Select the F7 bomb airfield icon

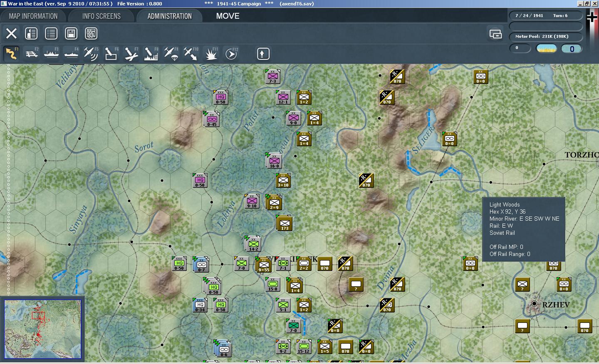pos(131,54)
